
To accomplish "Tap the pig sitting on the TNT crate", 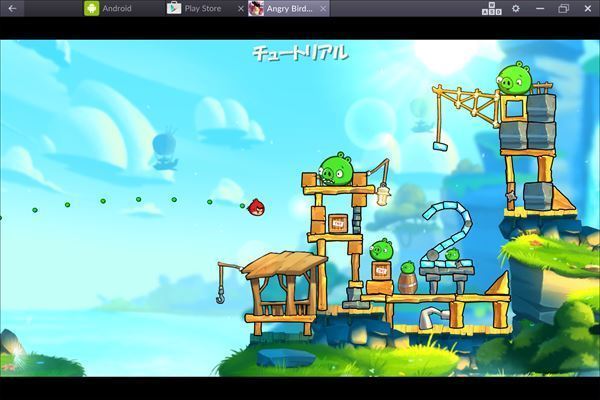I will (381, 250).
